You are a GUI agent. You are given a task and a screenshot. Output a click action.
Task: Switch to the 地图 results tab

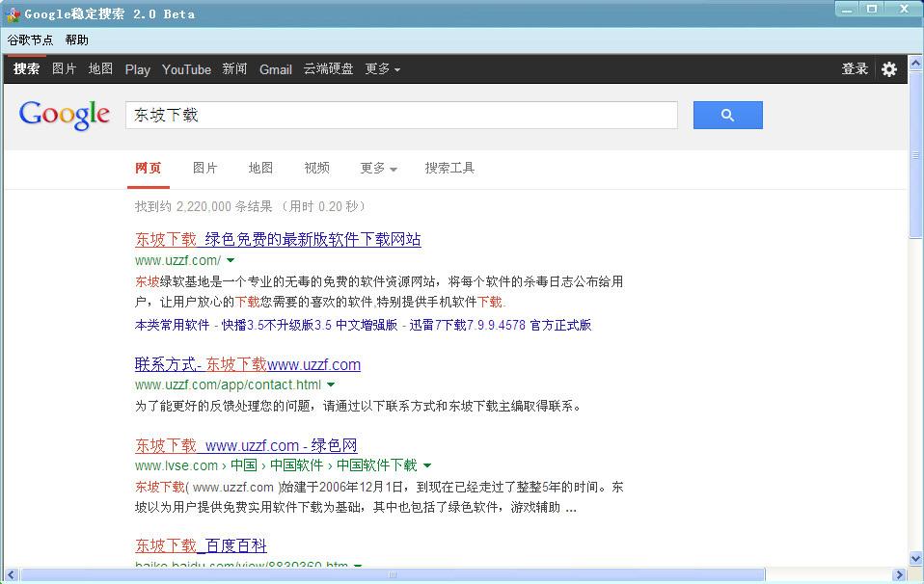coord(261,169)
